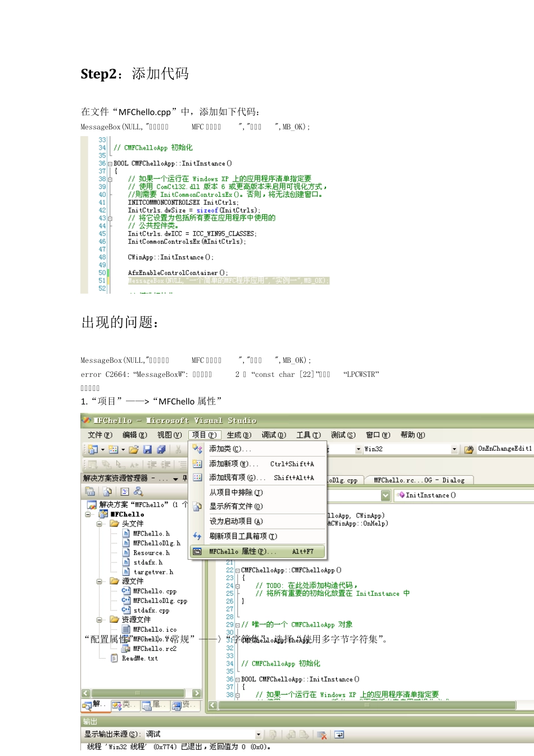Click the Find icon beside OnEnChangeEdit1 box
The image size is (534, 756).
pyautogui.click(x=469, y=449)
